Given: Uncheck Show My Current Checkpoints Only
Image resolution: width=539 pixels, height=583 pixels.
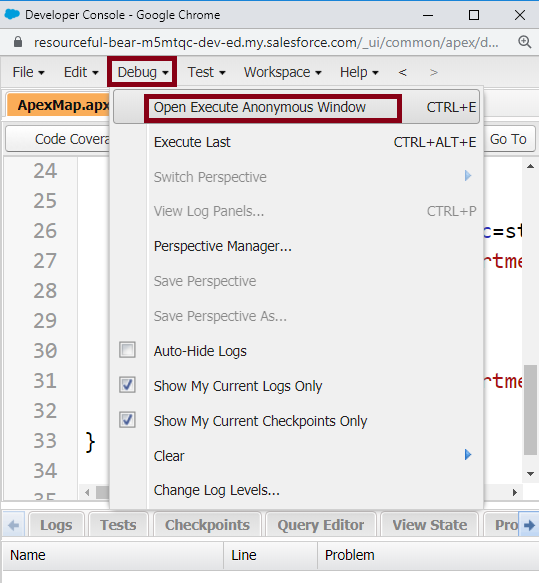Looking at the screenshot, I should [x=127, y=420].
